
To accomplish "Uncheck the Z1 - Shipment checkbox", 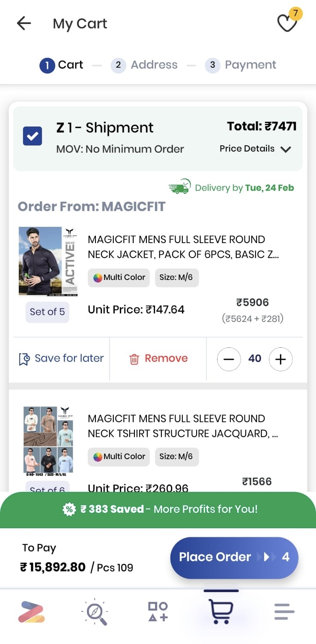I will [33, 136].
